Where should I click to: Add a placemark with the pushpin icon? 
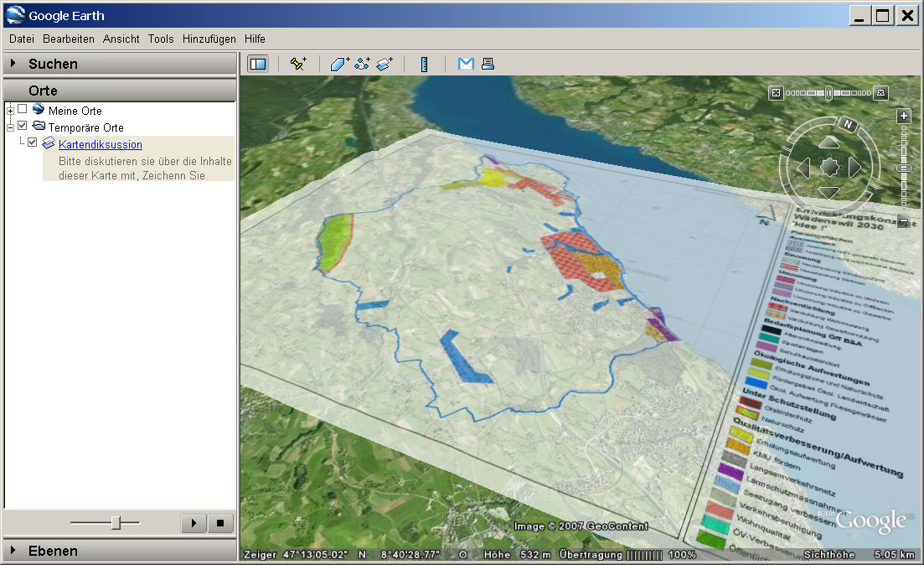pos(298,64)
